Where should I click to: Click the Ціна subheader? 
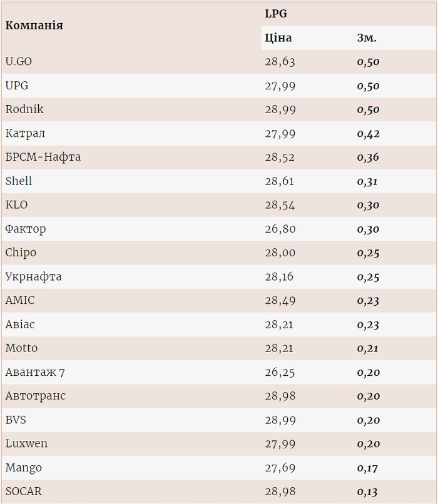pyautogui.click(x=278, y=38)
